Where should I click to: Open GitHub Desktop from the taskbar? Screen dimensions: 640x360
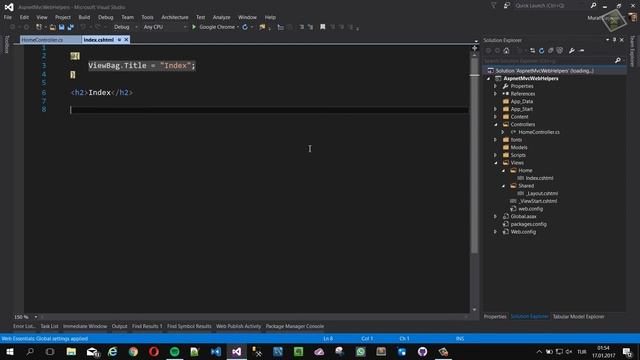click(422, 351)
